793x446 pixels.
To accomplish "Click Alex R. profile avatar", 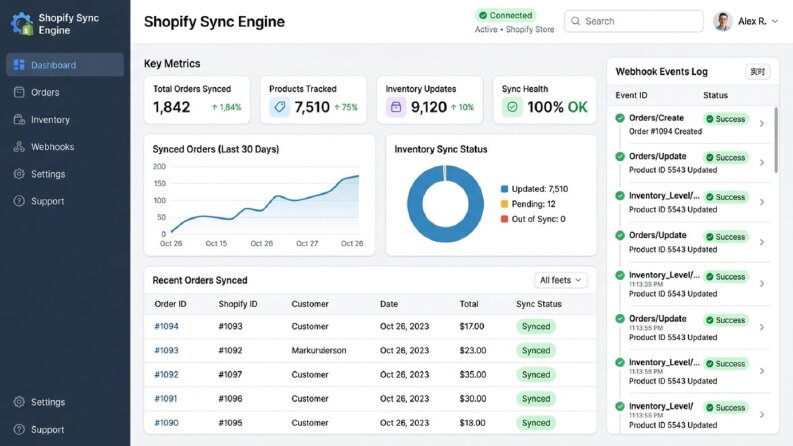I will (x=723, y=21).
